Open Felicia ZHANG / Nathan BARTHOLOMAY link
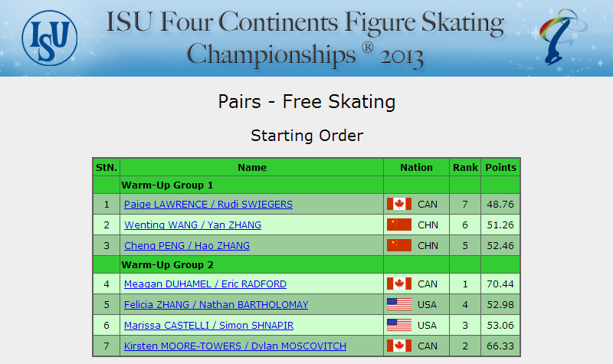This screenshot has height=364, width=613. coord(216,305)
